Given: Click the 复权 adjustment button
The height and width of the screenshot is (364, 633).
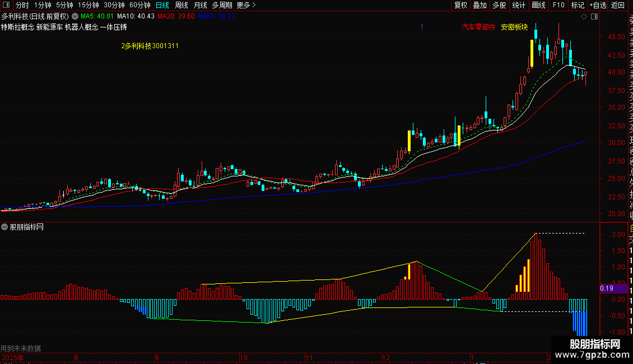Looking at the screenshot, I should (x=460, y=5).
